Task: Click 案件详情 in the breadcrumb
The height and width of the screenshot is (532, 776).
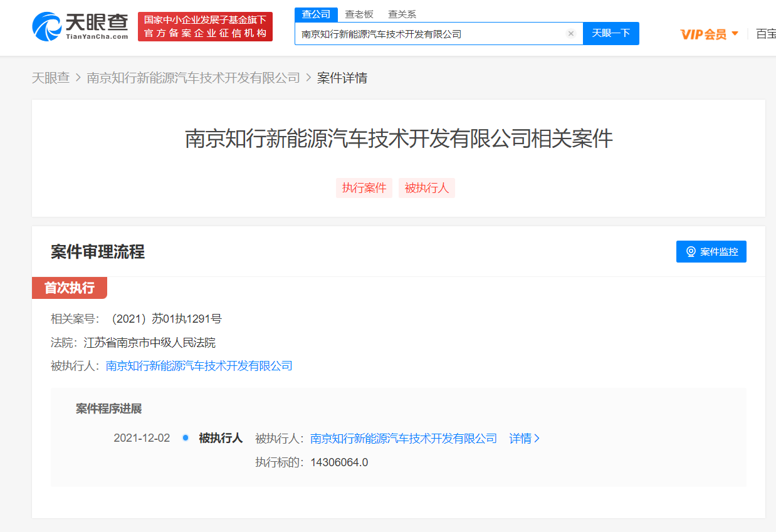Action: click(342, 78)
